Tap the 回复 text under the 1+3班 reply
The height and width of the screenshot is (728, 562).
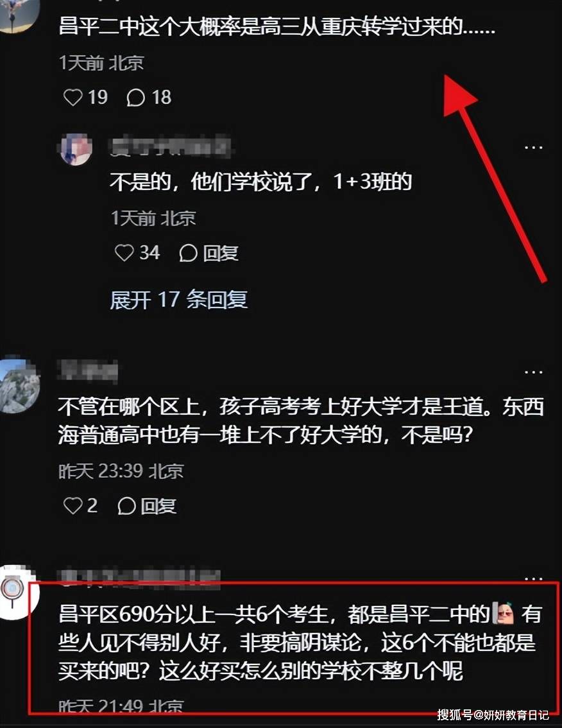tap(221, 253)
